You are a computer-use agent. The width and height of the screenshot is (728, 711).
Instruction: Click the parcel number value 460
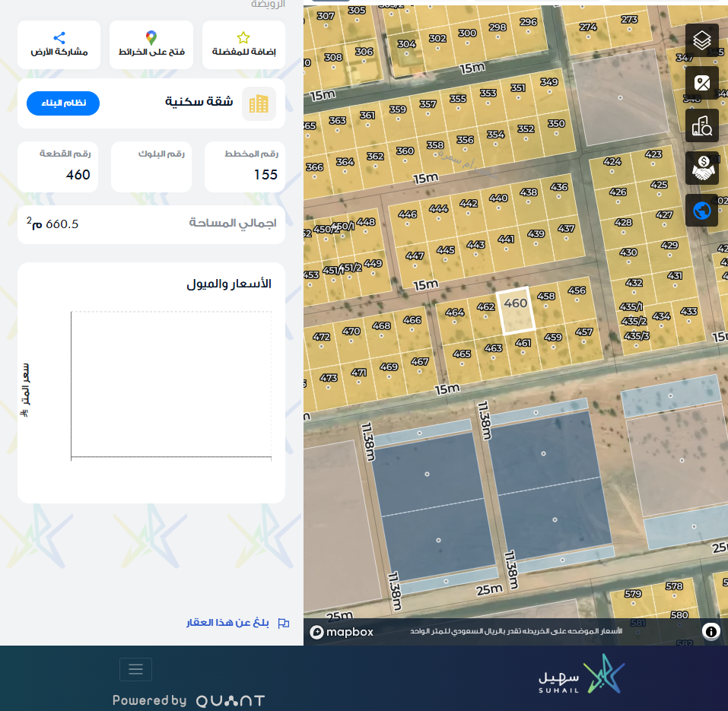click(78, 174)
